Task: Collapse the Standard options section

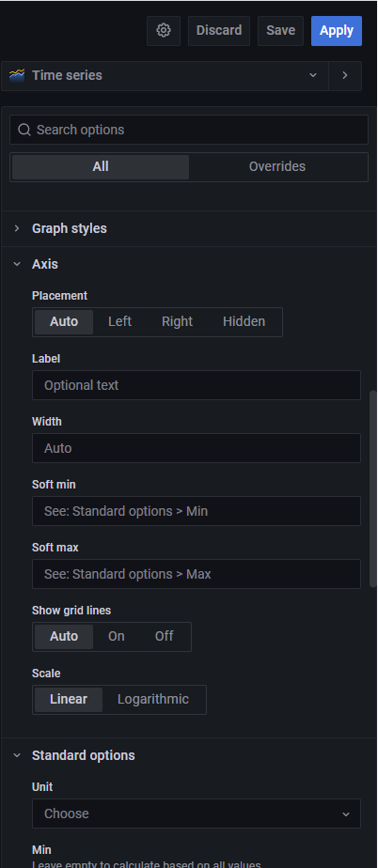Action: (x=83, y=755)
